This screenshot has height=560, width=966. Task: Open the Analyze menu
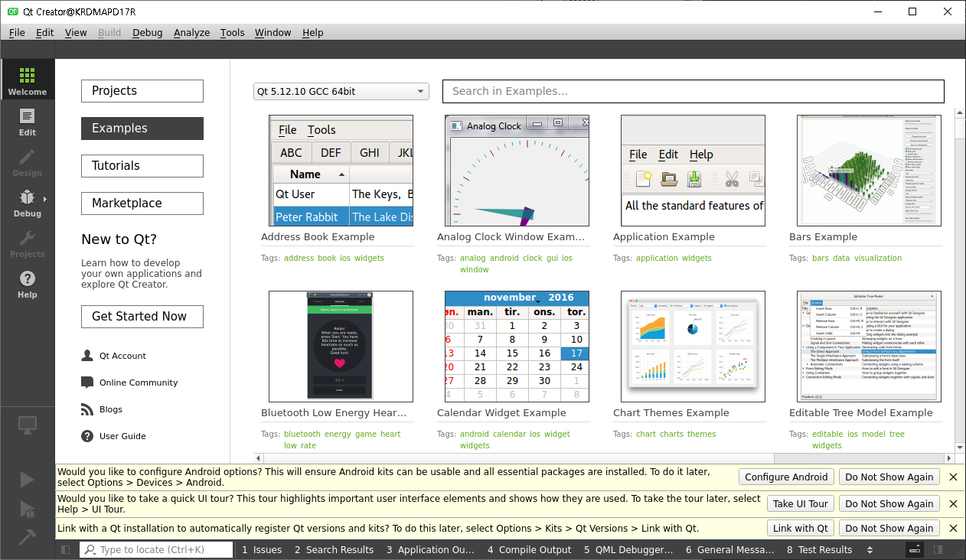[x=191, y=32]
